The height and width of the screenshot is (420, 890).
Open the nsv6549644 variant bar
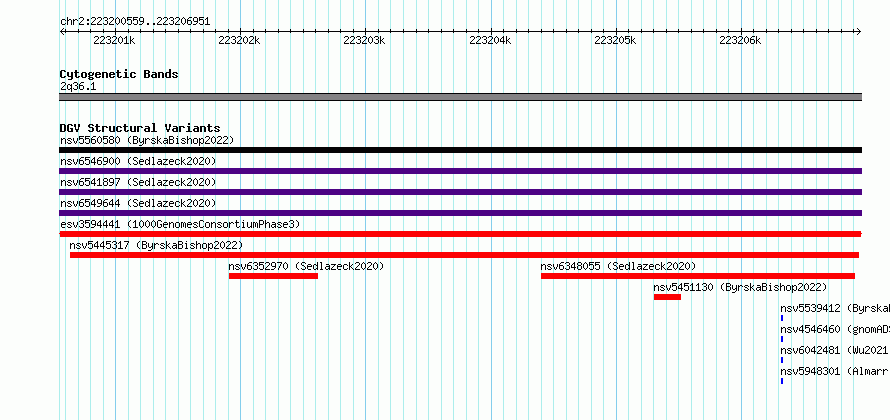coord(460,213)
